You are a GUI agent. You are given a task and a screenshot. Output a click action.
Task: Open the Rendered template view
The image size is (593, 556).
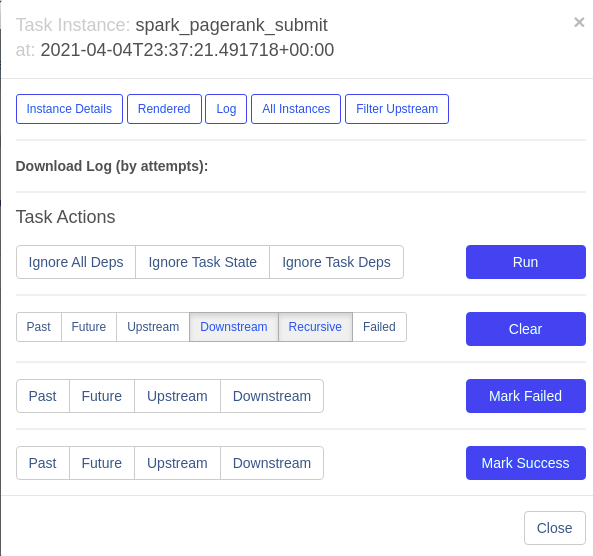164,109
